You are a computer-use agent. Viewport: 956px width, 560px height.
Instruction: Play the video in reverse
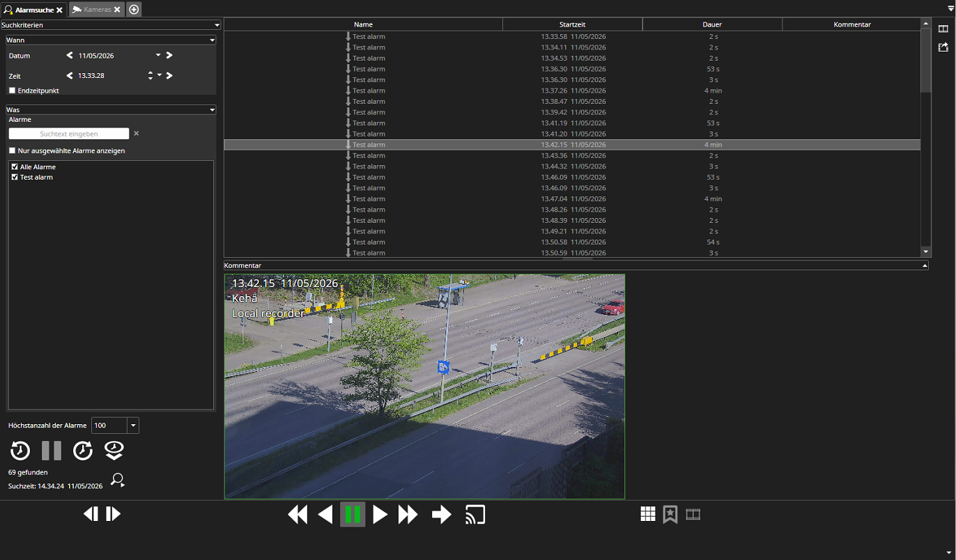tap(325, 515)
